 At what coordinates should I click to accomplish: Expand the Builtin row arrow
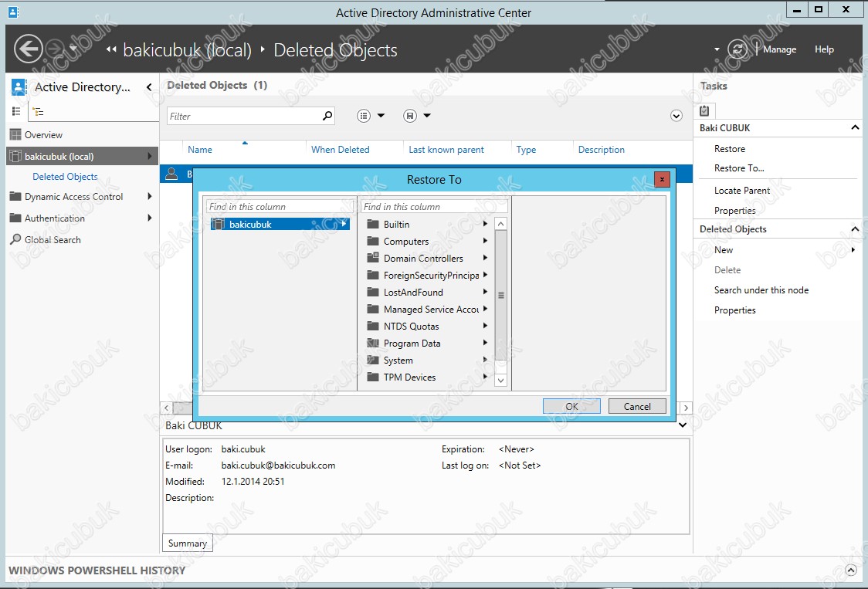tap(485, 224)
